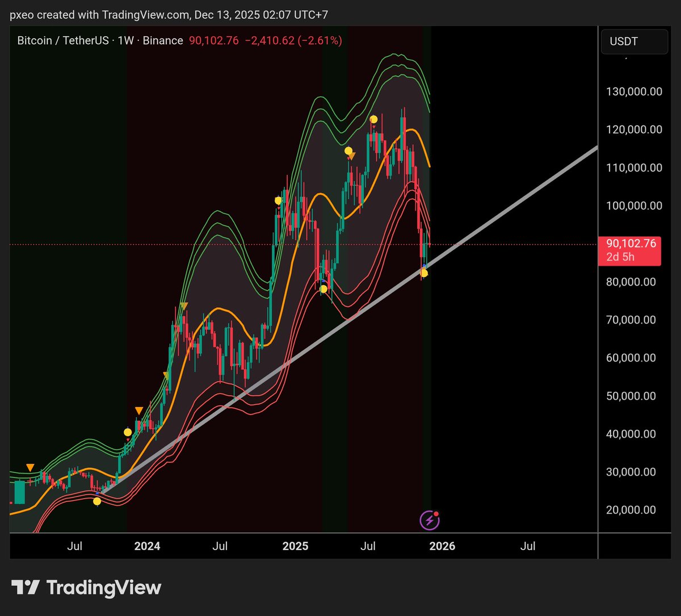Click the Bitcoin / TetherUS symbol title
Screen dimensions: 681x616
[x=62, y=41]
